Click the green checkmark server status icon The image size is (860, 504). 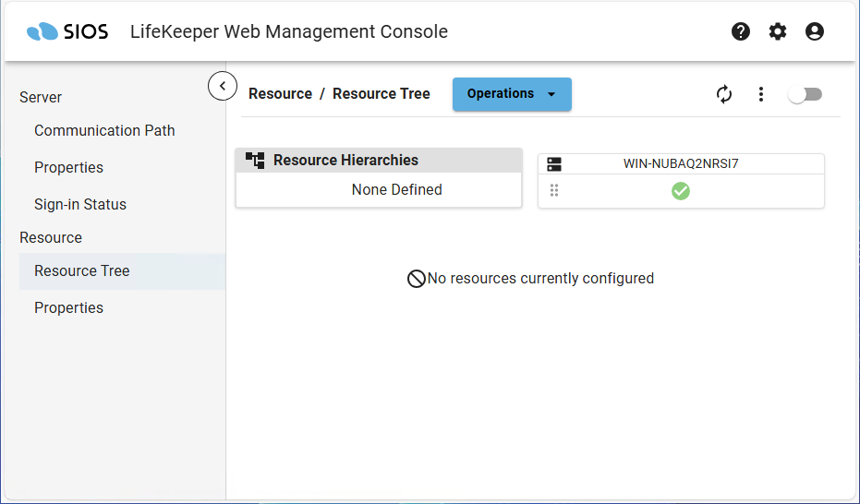click(681, 191)
